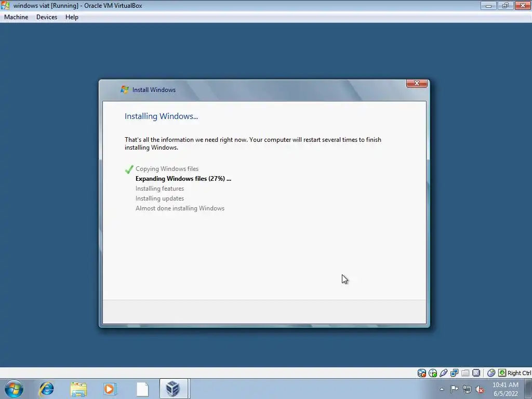Click the USB devices status icon
This screenshot has width=532, height=399.
[x=444, y=373]
